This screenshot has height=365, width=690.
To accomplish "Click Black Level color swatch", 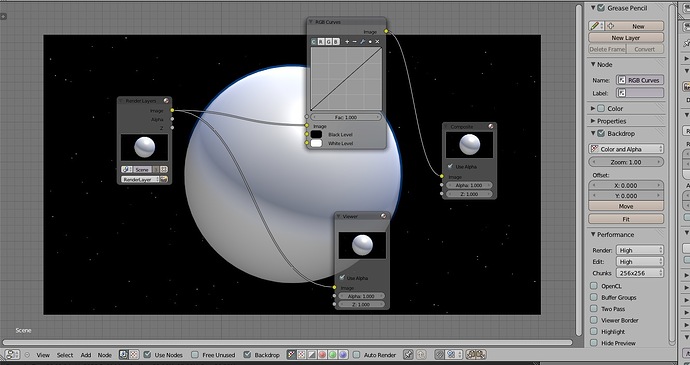I will coord(316,134).
